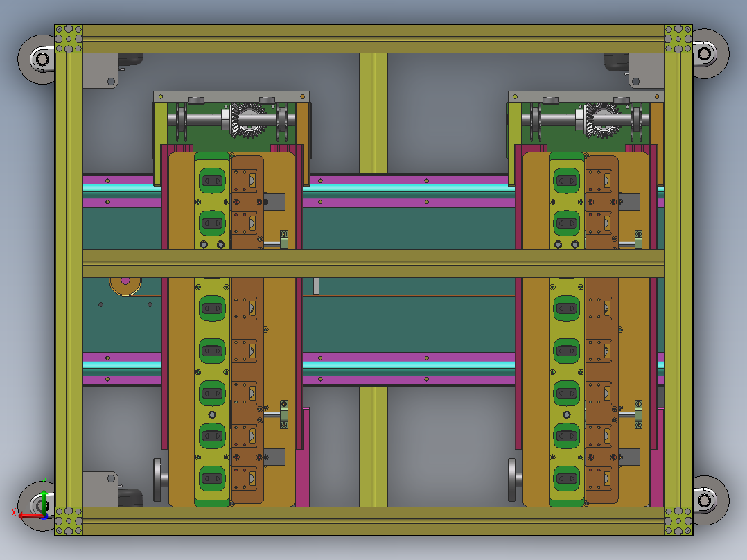Select the left assembly's upper dark gray block

[274, 202]
